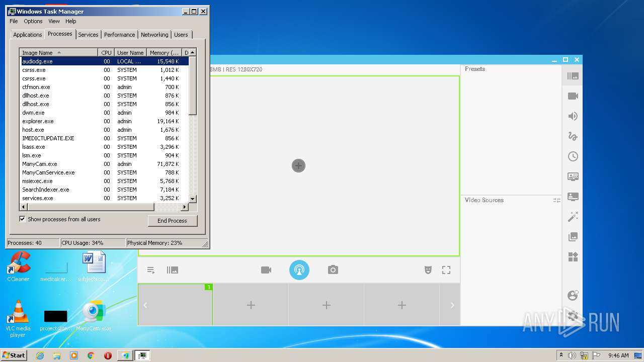Add a source with the center plus icon

(298, 165)
